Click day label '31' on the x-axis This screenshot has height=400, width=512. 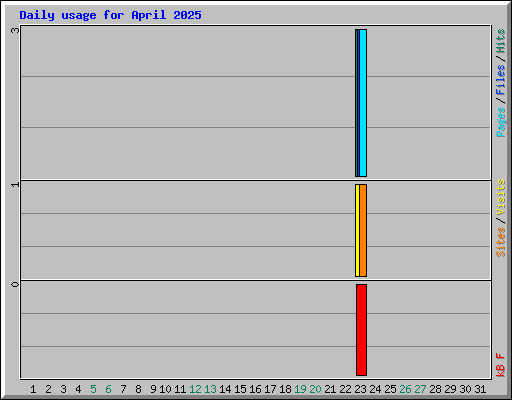click(480, 389)
